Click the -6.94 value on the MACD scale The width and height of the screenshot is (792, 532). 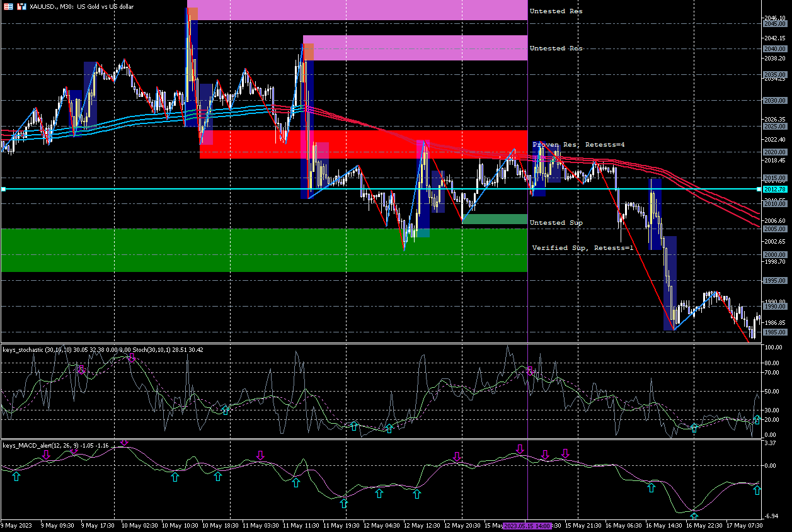(771, 516)
